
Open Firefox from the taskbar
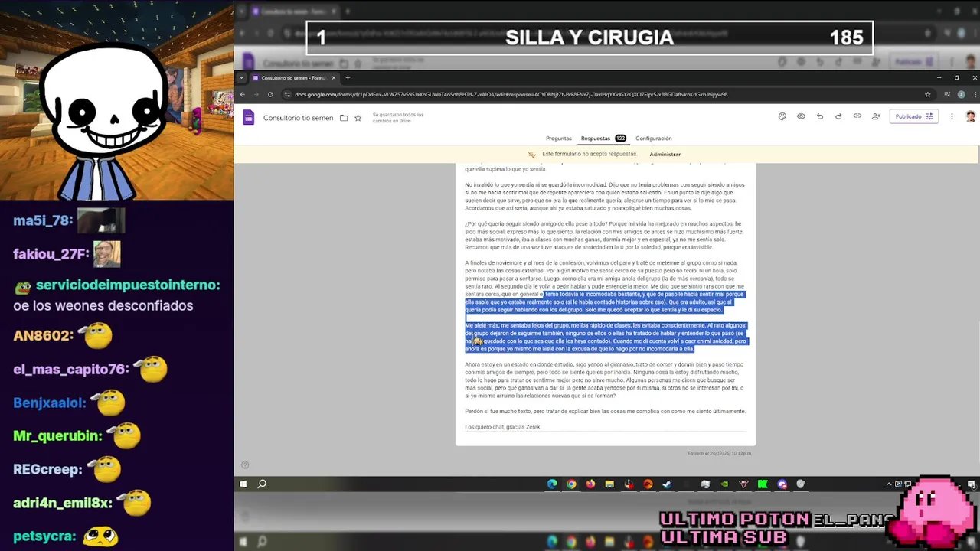tap(590, 484)
